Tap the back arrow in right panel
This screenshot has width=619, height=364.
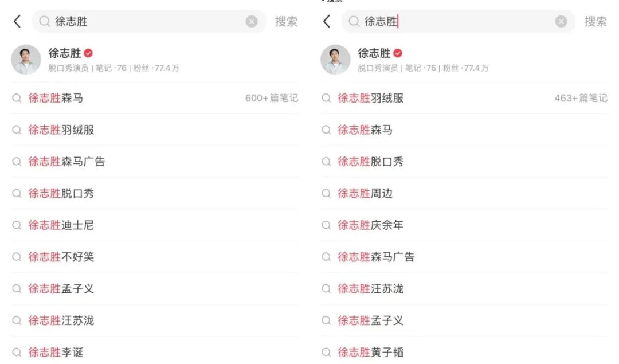point(327,22)
